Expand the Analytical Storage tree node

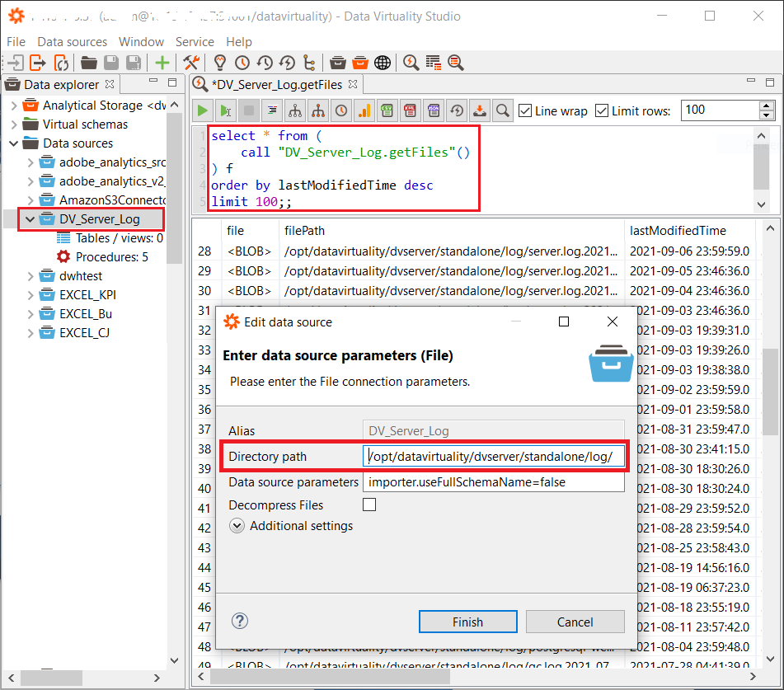click(x=14, y=106)
